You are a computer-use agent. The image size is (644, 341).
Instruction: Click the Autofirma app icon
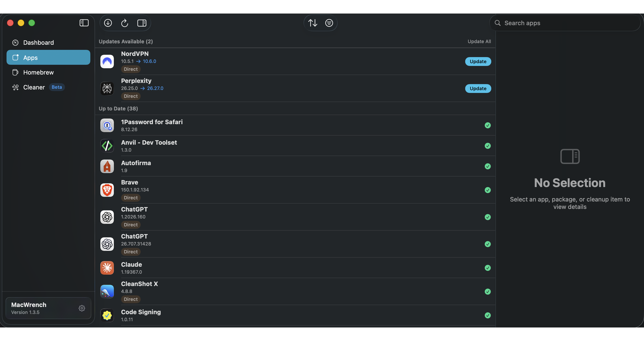coord(107,166)
